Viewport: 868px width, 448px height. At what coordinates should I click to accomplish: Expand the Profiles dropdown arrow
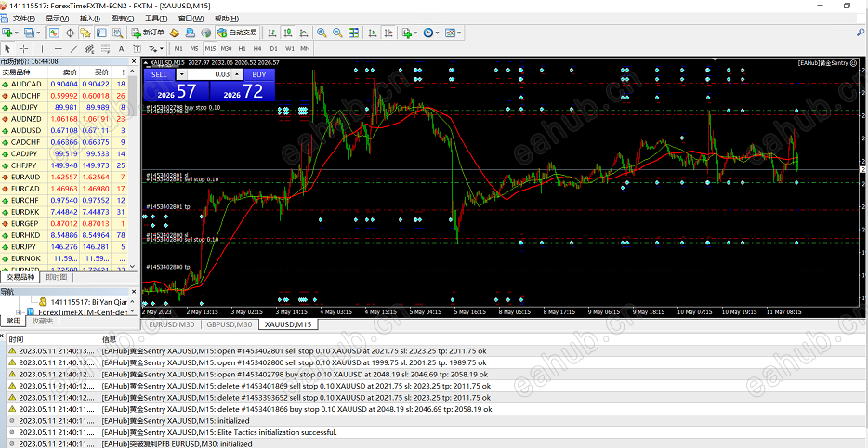pos(37,33)
